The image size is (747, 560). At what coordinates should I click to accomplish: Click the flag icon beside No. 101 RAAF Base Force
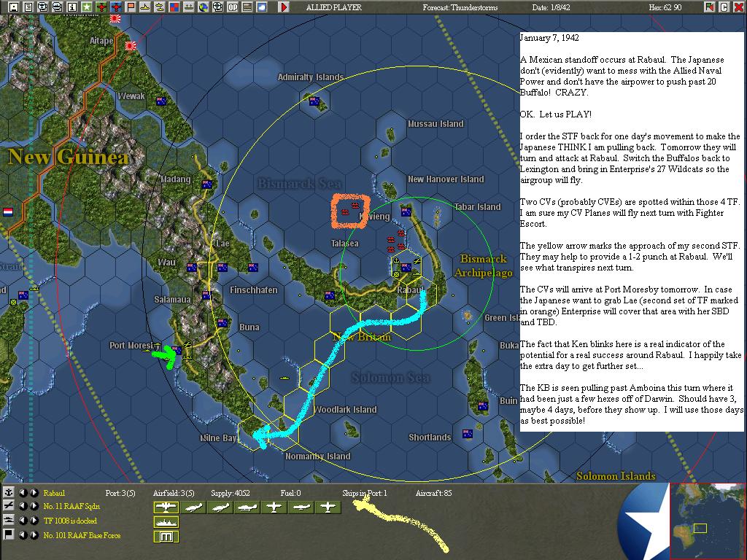9,534
